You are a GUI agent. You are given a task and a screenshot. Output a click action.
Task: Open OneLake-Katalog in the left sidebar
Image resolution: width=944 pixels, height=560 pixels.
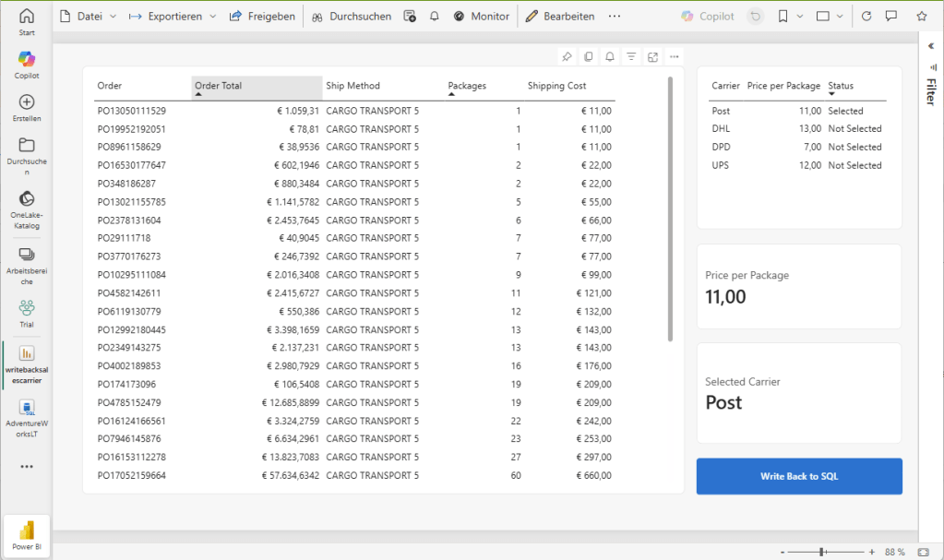pos(27,209)
